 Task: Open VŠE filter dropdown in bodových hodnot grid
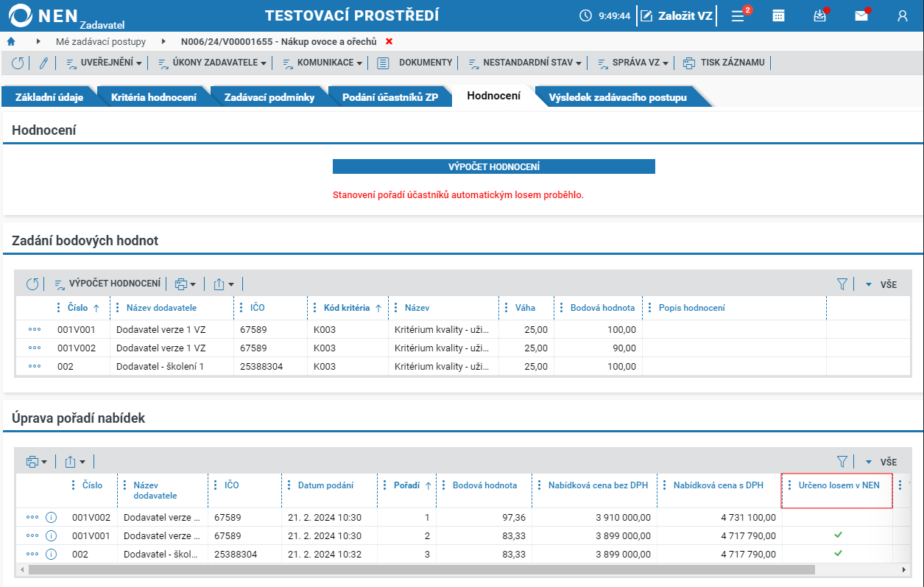pyautogui.click(x=881, y=284)
